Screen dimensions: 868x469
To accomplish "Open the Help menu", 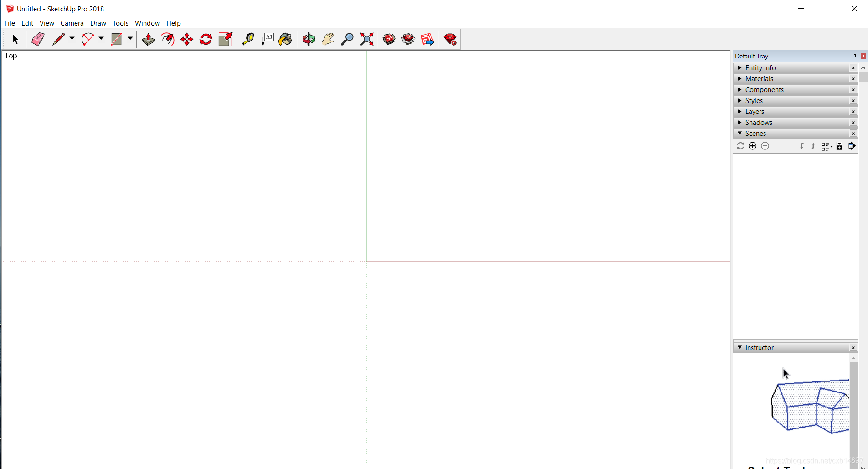I will [x=173, y=23].
